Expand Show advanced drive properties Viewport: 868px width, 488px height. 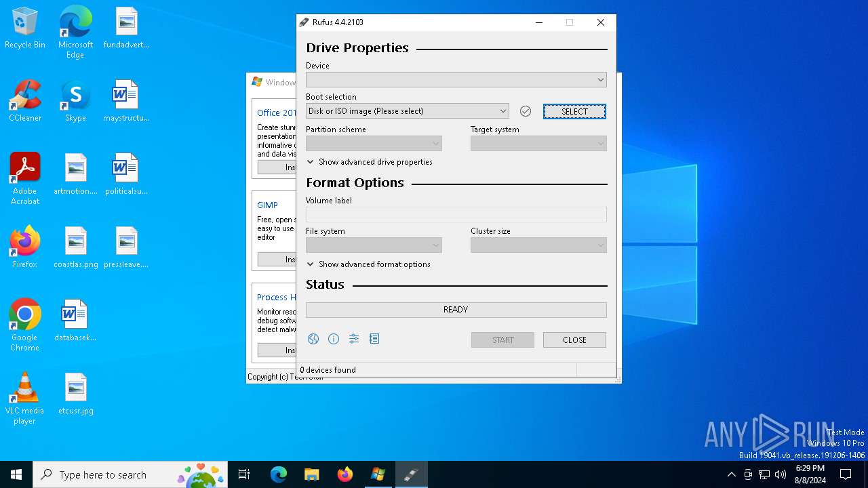[370, 162]
